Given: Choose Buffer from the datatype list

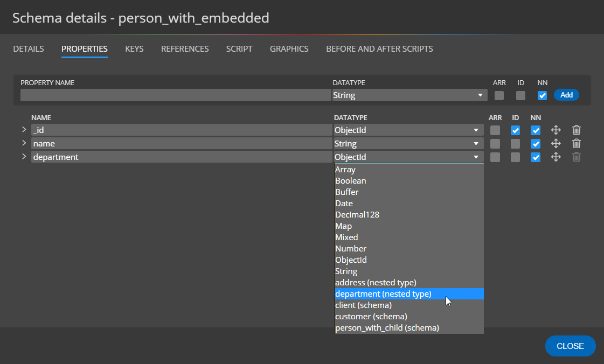Looking at the screenshot, I should coord(409,192).
